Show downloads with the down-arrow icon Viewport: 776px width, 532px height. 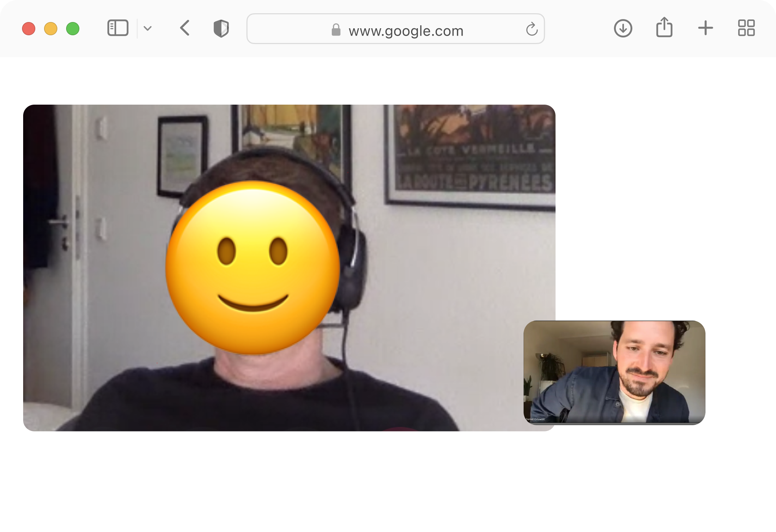pos(623,28)
